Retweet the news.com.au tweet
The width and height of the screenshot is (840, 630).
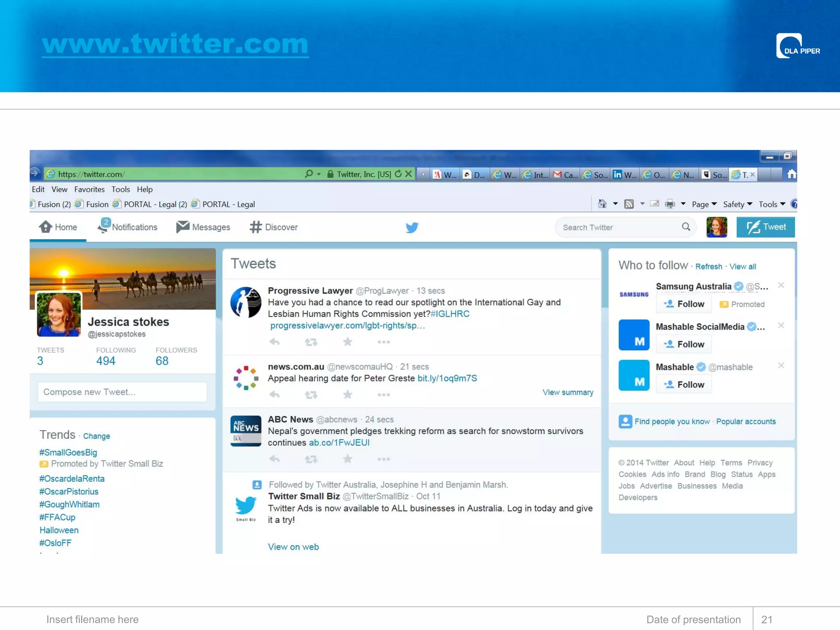(x=311, y=395)
